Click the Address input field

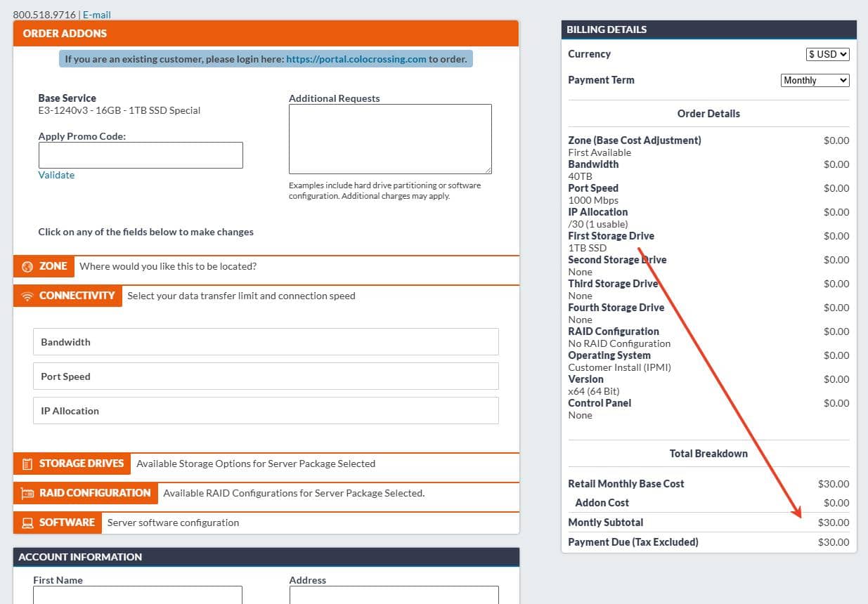[x=394, y=595]
